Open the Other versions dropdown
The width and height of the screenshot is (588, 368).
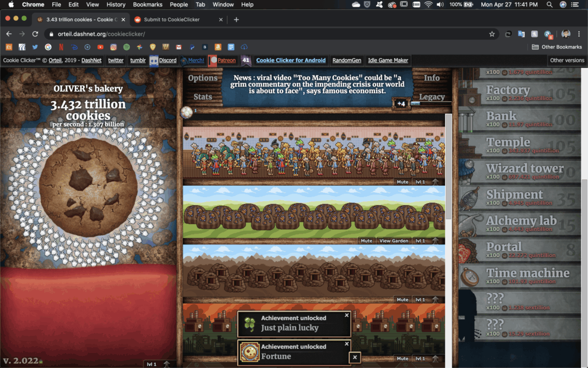[567, 60]
